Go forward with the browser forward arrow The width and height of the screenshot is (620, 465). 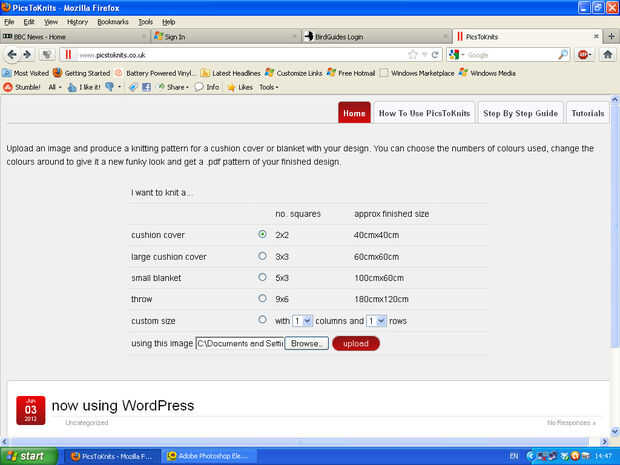coord(27,55)
